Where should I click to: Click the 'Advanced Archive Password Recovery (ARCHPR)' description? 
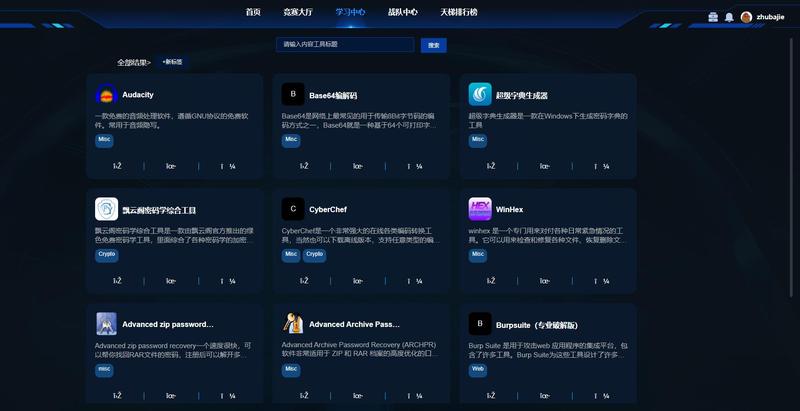coord(360,350)
